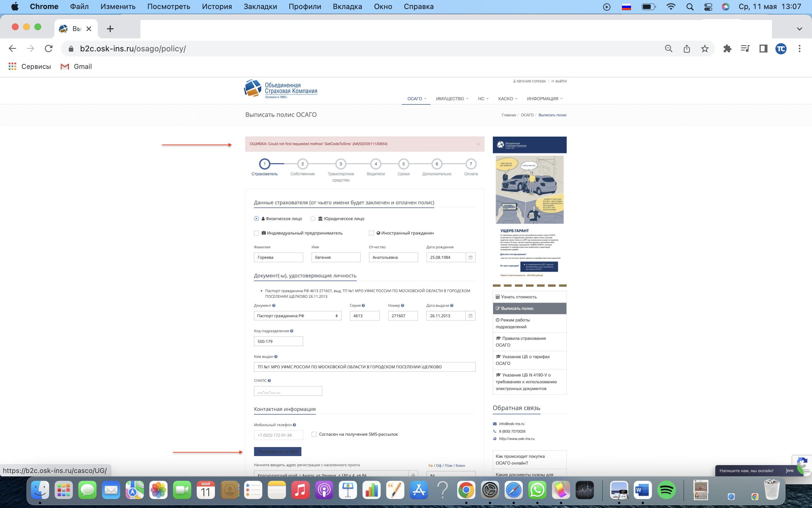The image size is (812, 508).
Task: Open the История menu in menu bar
Action: coord(217,7)
